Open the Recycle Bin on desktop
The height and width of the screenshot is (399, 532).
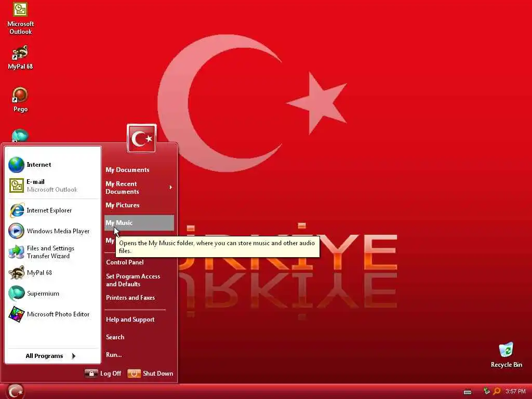point(506,355)
